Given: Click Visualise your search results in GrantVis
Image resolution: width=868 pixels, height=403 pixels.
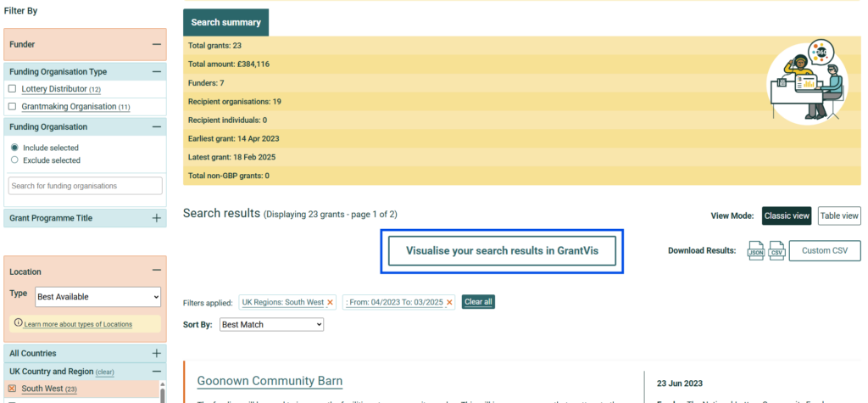Looking at the screenshot, I should coord(502,251).
